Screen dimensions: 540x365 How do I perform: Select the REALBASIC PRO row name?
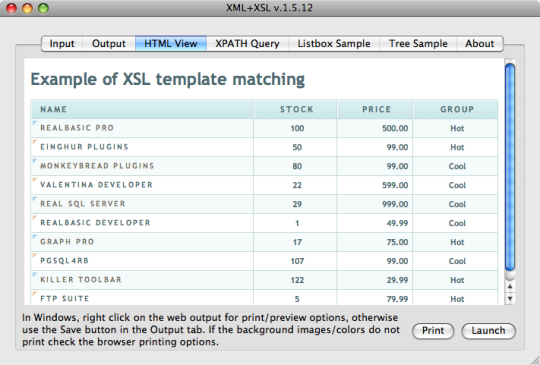click(77, 128)
